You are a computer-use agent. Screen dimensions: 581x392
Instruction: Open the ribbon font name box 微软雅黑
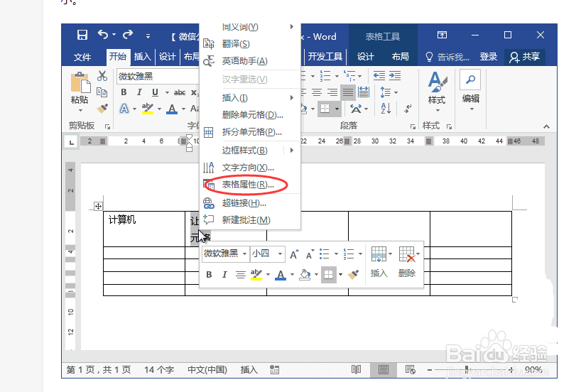[158, 76]
